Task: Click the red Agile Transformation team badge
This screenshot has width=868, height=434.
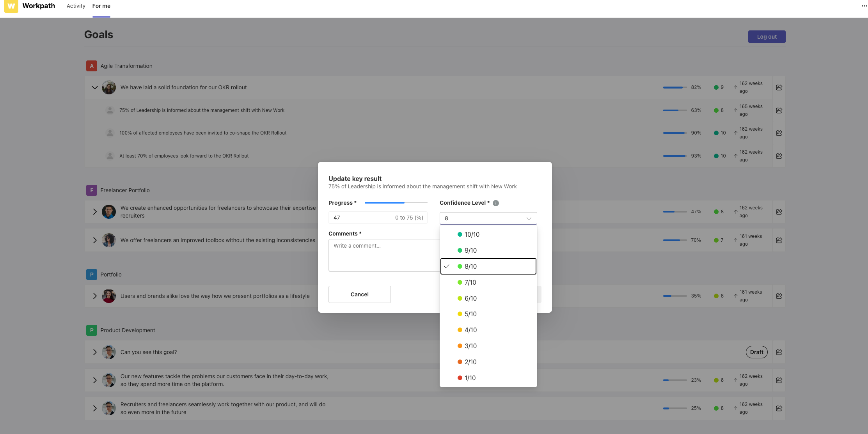Action: click(92, 66)
